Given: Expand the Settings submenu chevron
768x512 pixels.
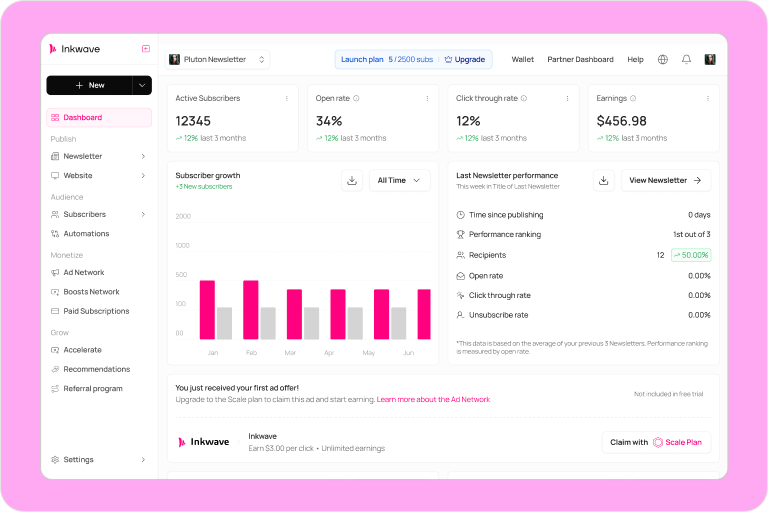Looking at the screenshot, I should tap(143, 460).
